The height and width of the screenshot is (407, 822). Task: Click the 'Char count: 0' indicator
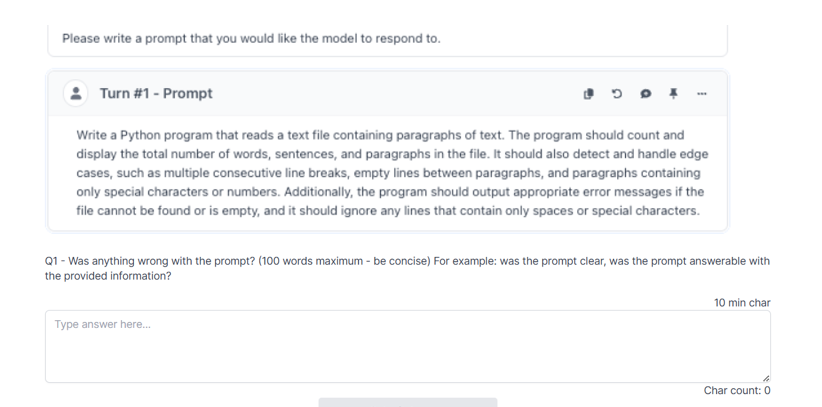737,390
